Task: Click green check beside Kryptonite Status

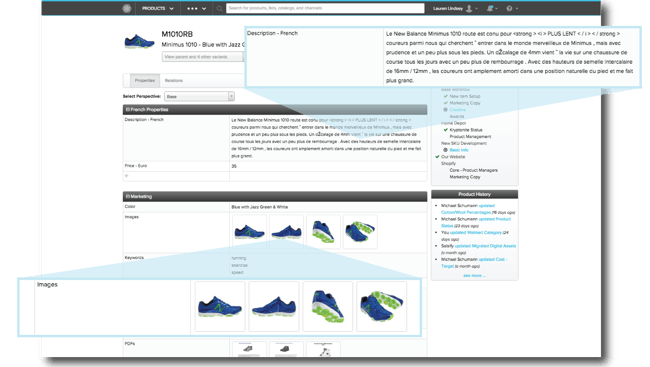Action: (446, 130)
